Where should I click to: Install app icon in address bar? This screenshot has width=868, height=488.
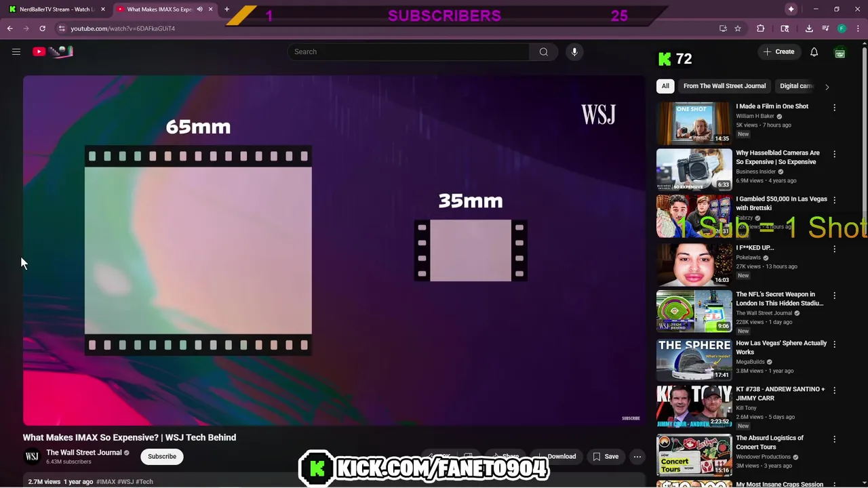coord(723,28)
